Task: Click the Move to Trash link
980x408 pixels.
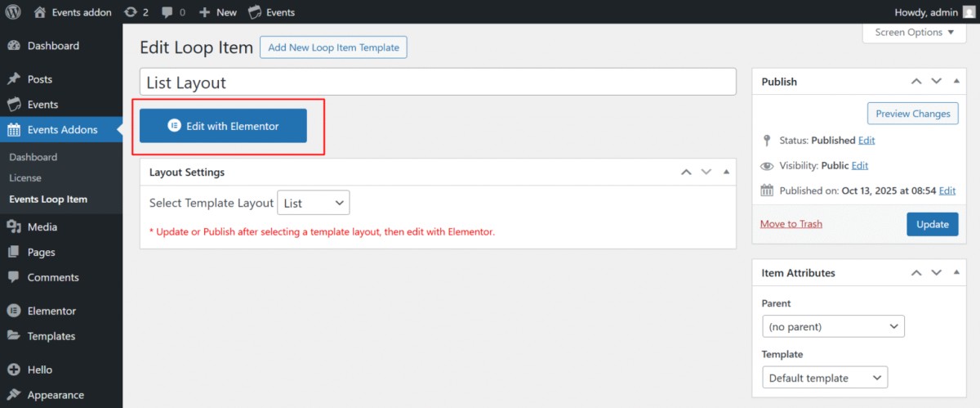Action: pyautogui.click(x=791, y=224)
